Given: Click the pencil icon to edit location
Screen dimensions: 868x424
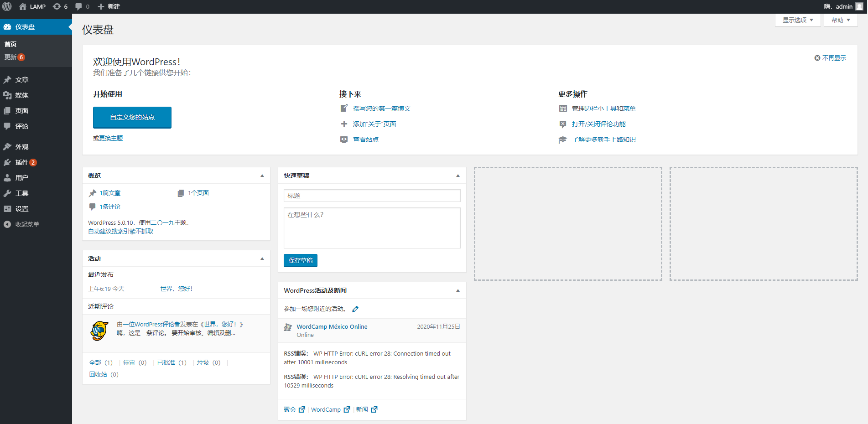Looking at the screenshot, I should (x=355, y=309).
